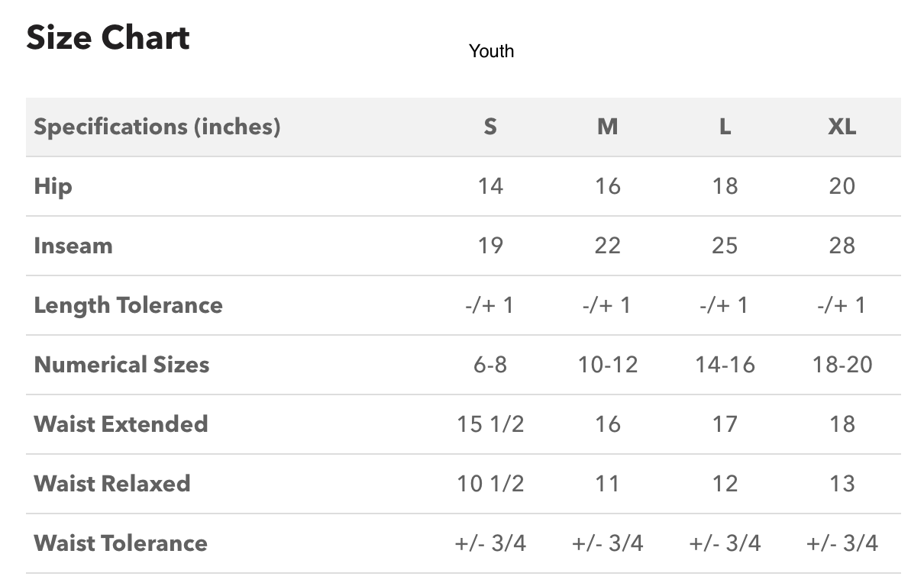Select the Waist Extended row label
This screenshot has width=924, height=586.
click(x=121, y=424)
